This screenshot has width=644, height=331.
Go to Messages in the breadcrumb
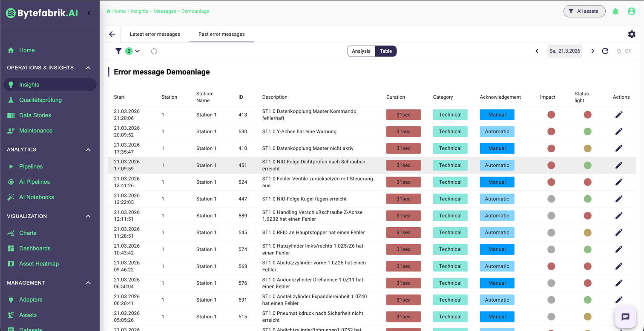click(165, 11)
